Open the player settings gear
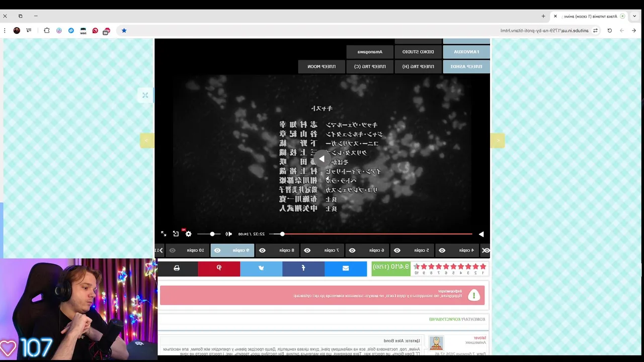This screenshot has width=644, height=362. (x=188, y=234)
